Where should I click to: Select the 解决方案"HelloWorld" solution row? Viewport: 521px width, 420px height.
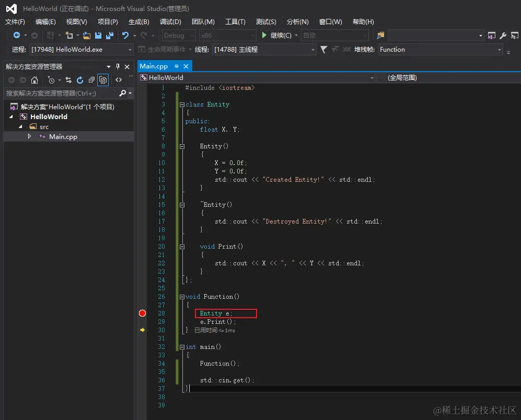coord(67,107)
